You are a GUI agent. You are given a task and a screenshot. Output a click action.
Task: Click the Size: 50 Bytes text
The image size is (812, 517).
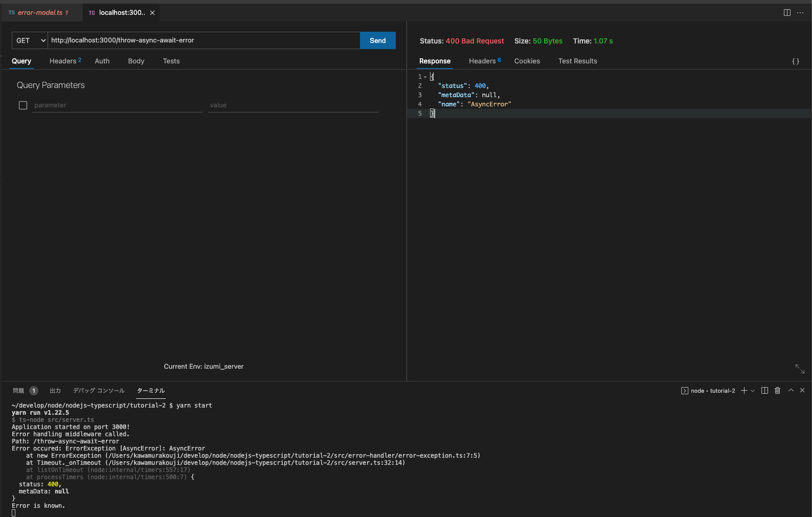pos(538,41)
